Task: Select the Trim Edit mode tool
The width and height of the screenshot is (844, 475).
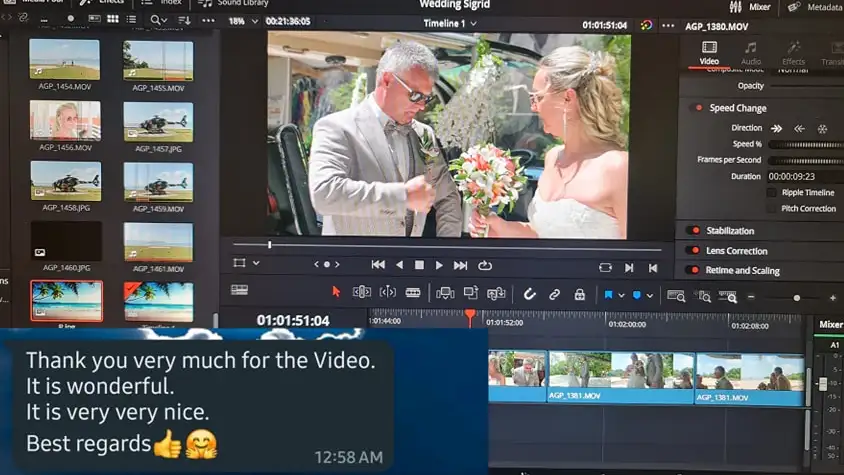Action: 362,292
